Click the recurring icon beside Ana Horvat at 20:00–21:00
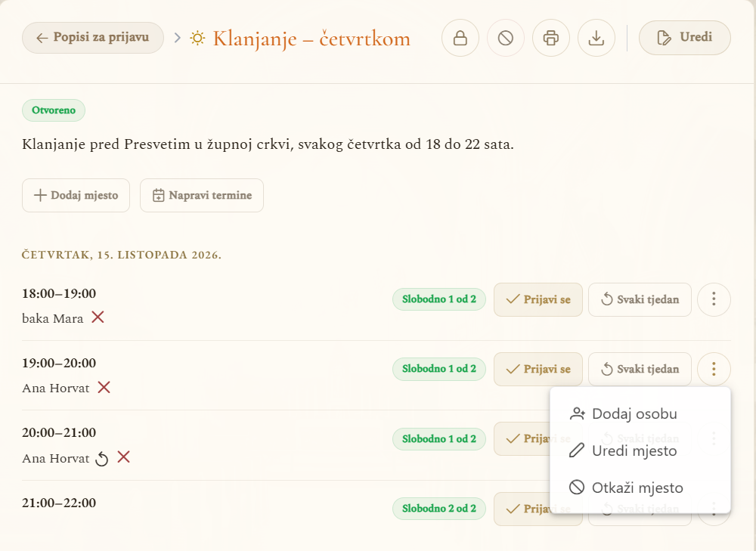Image resolution: width=756 pixels, height=551 pixels. (102, 459)
